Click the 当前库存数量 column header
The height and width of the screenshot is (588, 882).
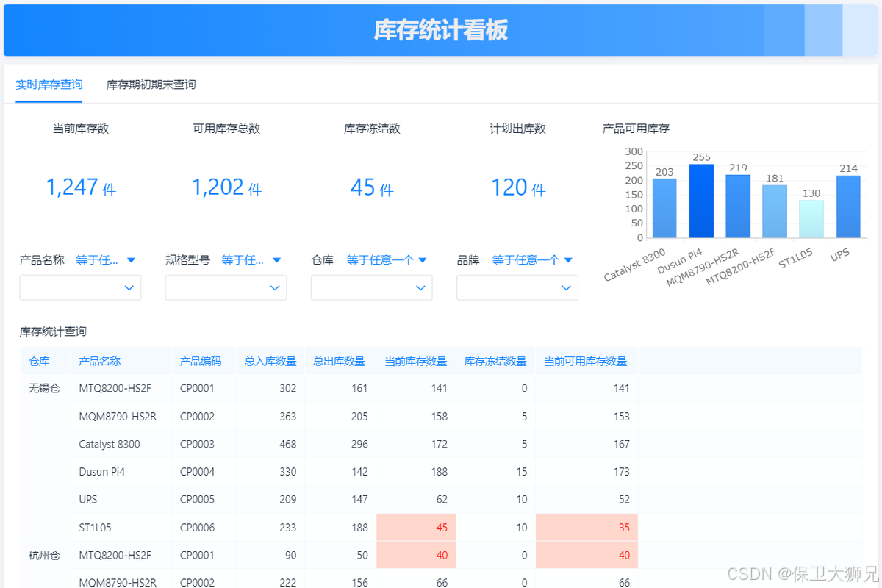click(x=416, y=362)
